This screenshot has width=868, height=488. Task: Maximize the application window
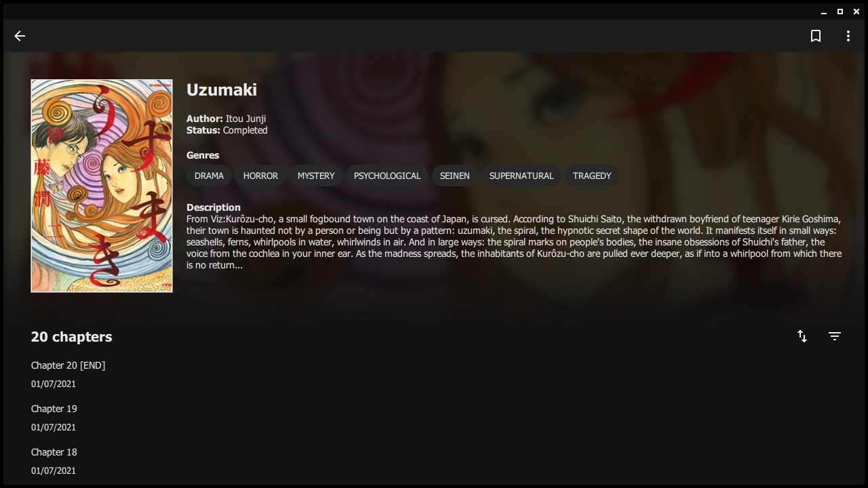click(840, 12)
